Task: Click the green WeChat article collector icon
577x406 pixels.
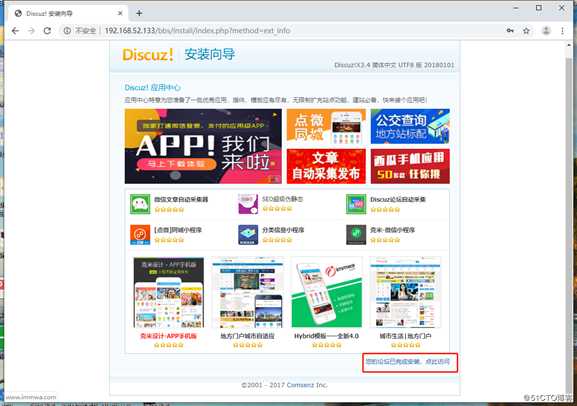Action: 140,204
